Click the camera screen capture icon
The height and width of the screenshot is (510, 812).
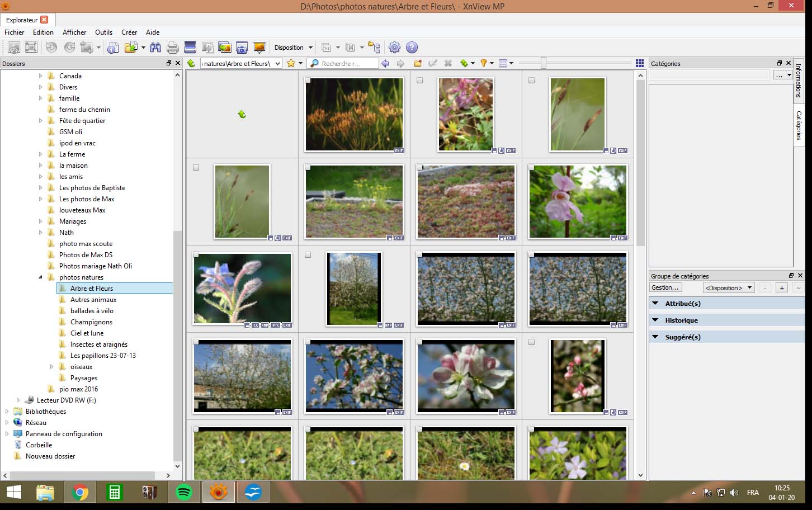[x=242, y=48]
